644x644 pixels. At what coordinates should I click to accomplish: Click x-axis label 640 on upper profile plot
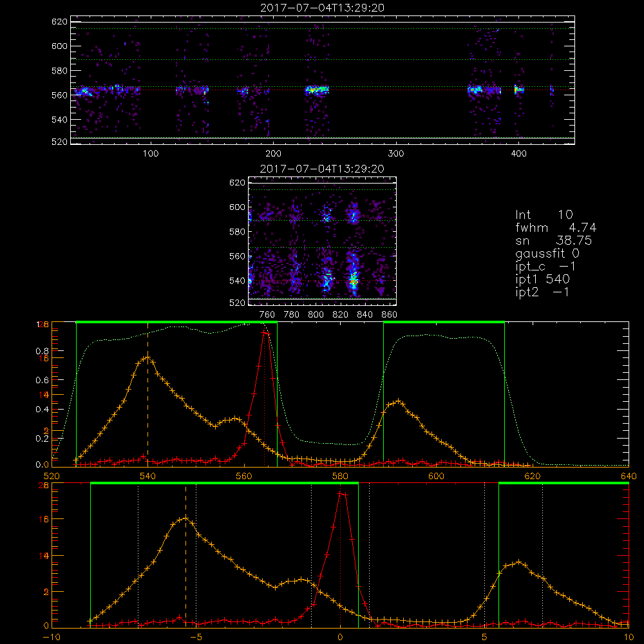point(629,477)
